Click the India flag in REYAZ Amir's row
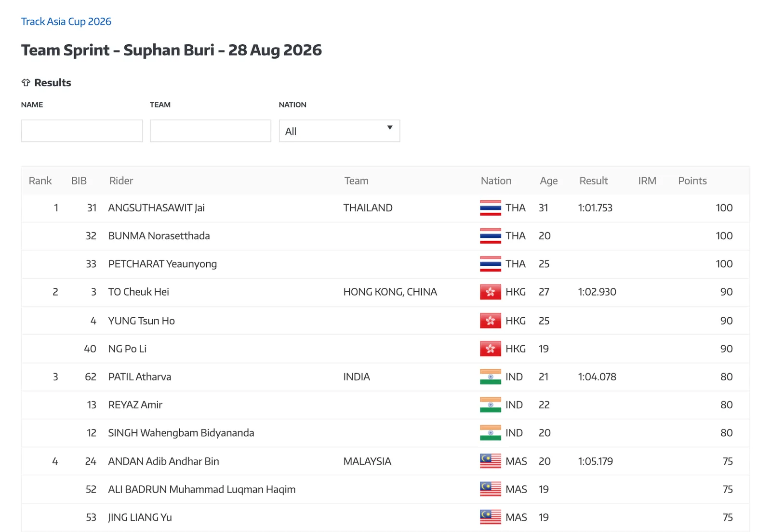The width and height of the screenshot is (771, 532). [491, 405]
